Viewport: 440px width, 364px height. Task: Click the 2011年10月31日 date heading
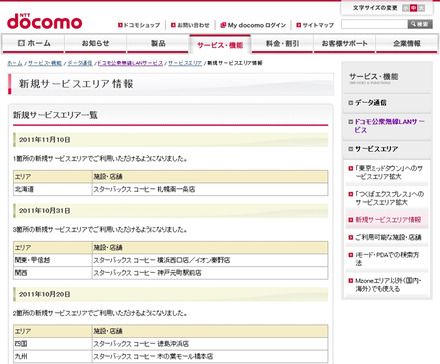[x=44, y=211]
